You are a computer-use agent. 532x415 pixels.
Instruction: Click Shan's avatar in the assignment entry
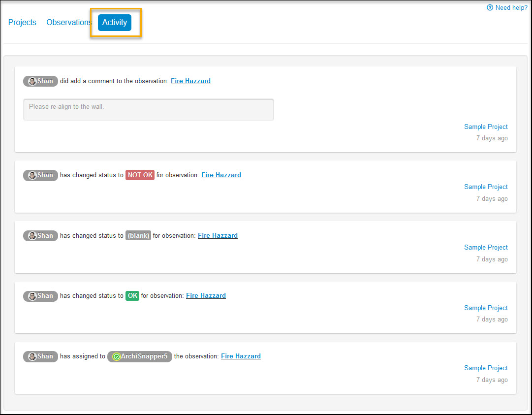(32, 356)
